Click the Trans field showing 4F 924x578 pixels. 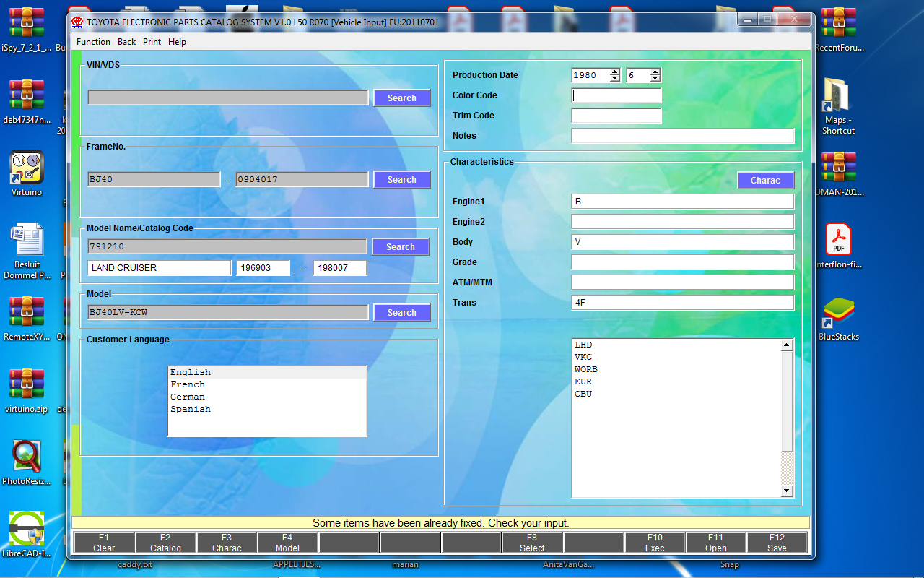(x=683, y=303)
